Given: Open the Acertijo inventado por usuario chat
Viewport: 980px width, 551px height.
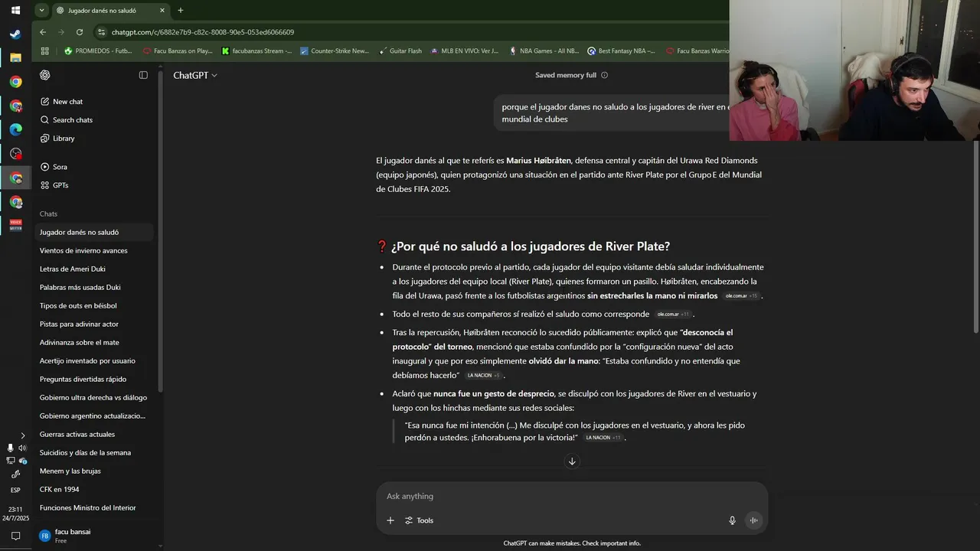Looking at the screenshot, I should tap(95, 360).
